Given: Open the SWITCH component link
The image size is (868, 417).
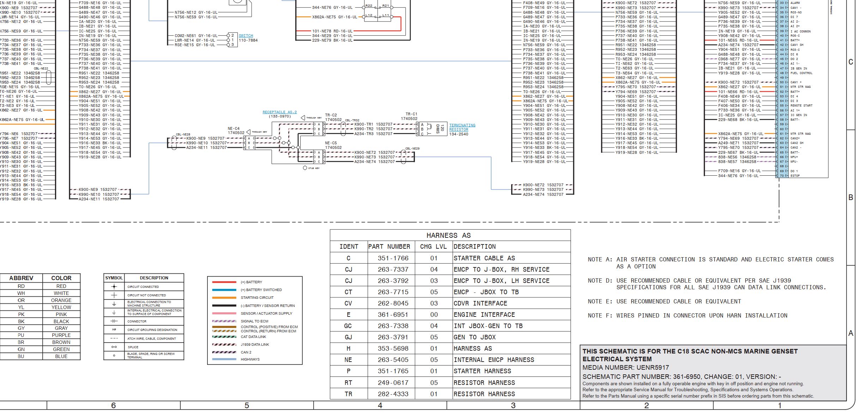Looking at the screenshot, I should (x=246, y=36).
